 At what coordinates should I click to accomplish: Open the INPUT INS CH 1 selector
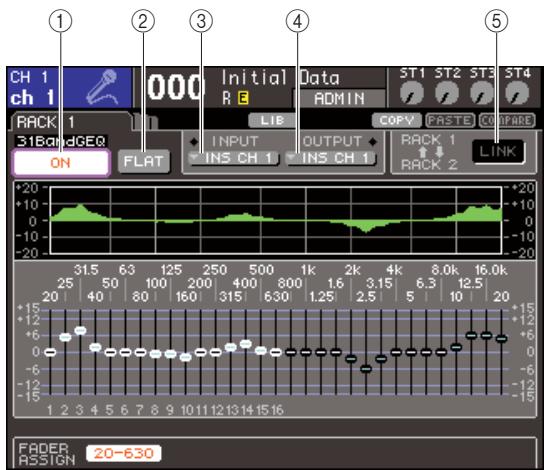click(x=233, y=158)
